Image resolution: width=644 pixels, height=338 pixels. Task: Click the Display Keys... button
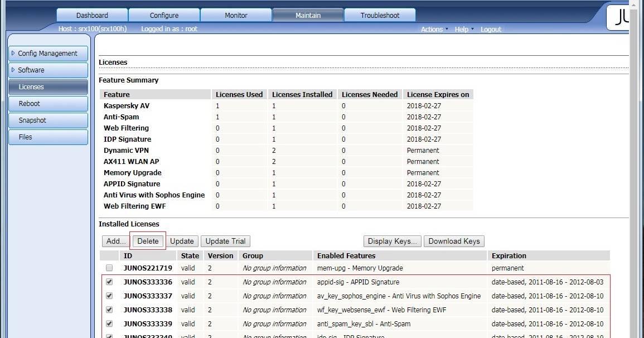(x=392, y=241)
